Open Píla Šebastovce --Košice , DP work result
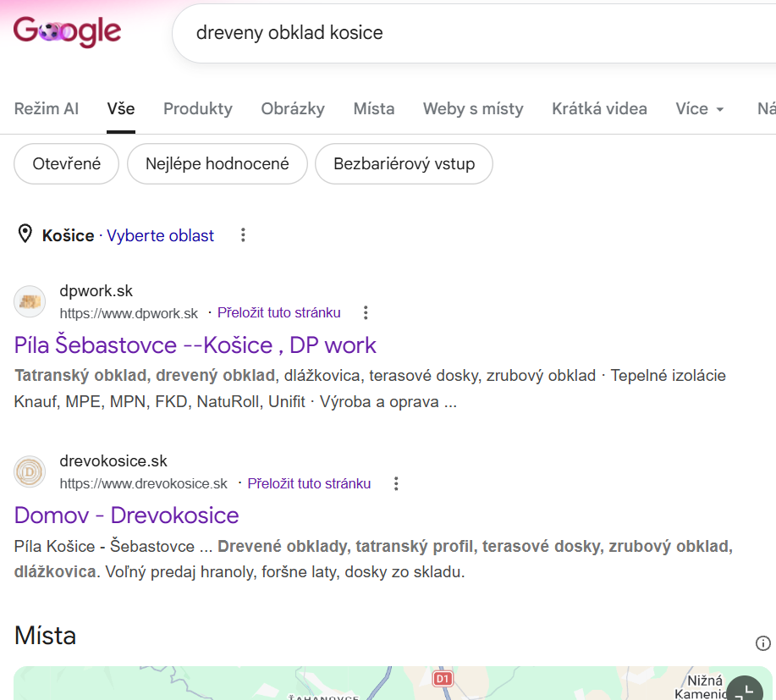The width and height of the screenshot is (776, 700). [x=195, y=345]
